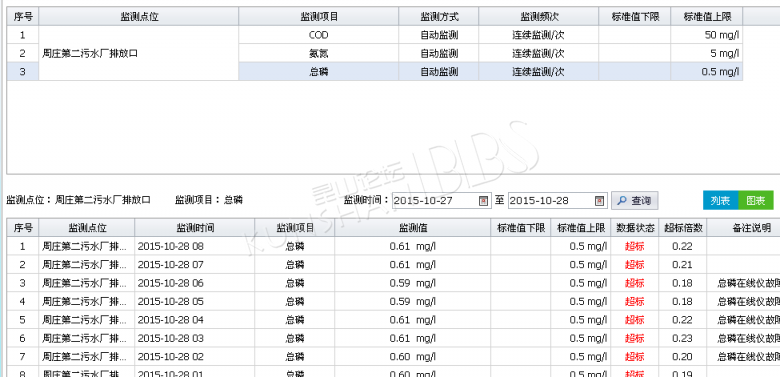Select the 周庄第二污水厂排放口 monitoring point cell
This screenshot has height=377, width=780.
coord(138,53)
